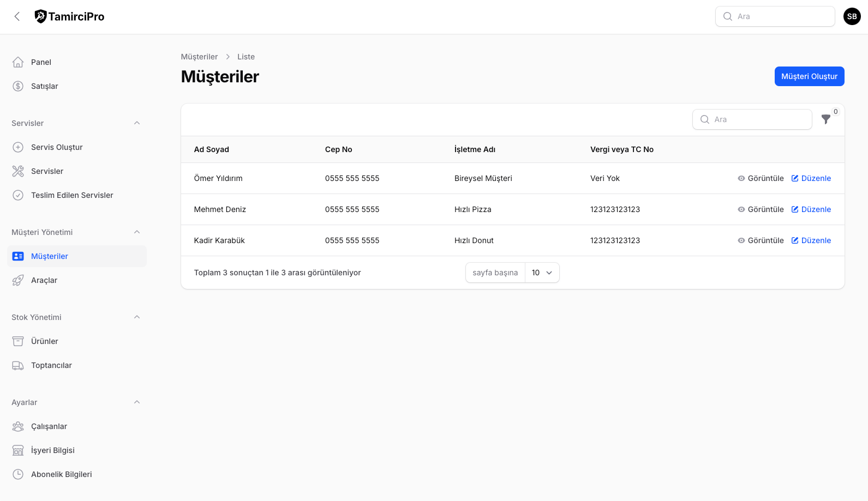Viewport: 868px width, 501px height.
Task: Click the Müşteriler breadcrumb link
Action: pos(199,57)
